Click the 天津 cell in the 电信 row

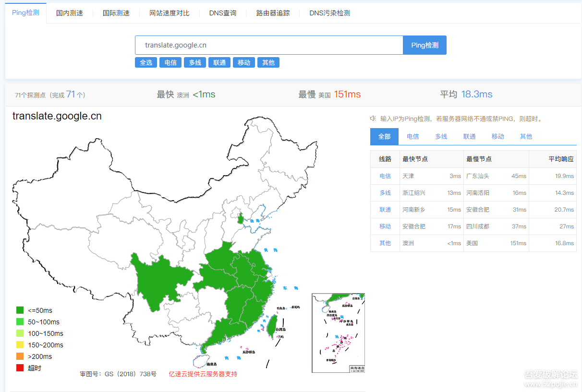coord(408,176)
